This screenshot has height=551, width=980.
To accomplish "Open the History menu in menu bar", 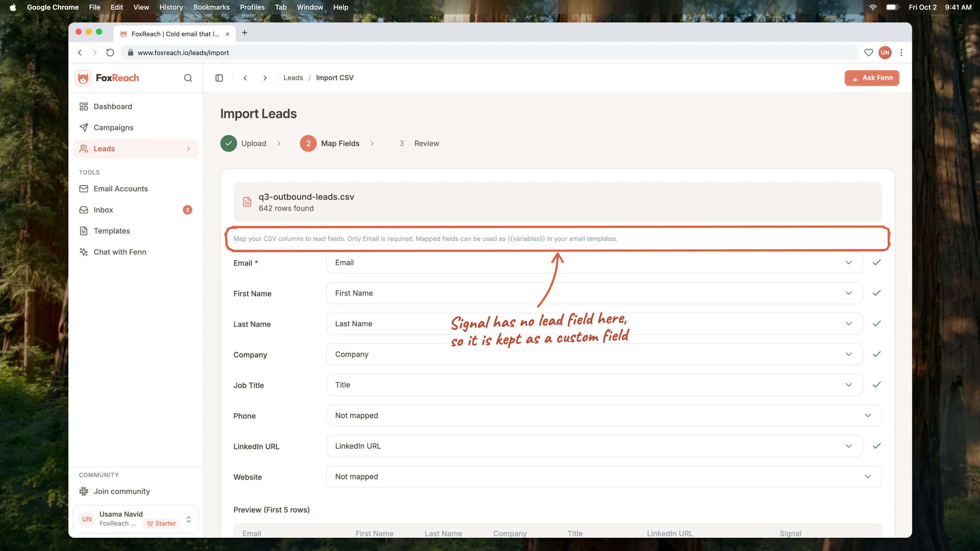I will click(171, 7).
